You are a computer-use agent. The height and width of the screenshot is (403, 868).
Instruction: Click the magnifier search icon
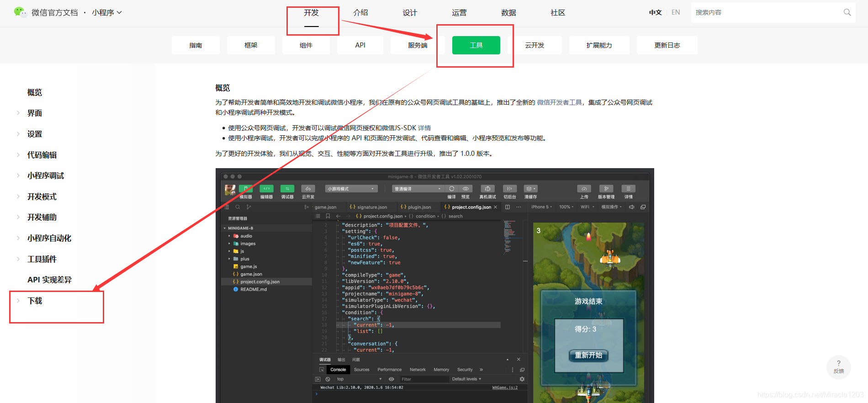click(847, 12)
